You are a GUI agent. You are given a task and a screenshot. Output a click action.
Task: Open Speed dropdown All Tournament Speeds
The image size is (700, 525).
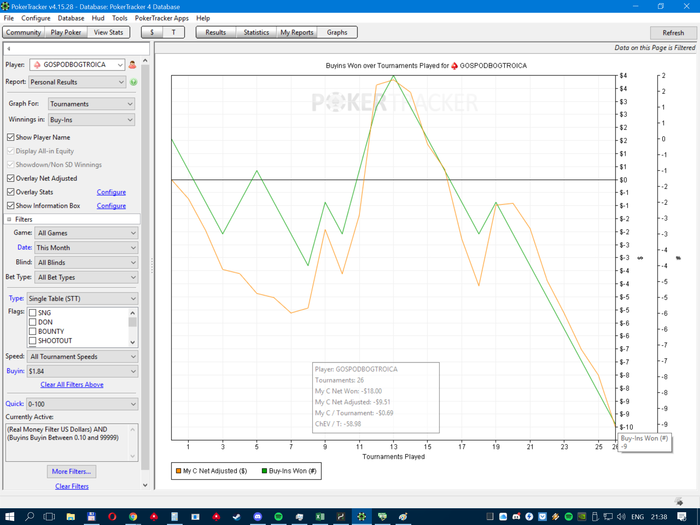(x=82, y=357)
